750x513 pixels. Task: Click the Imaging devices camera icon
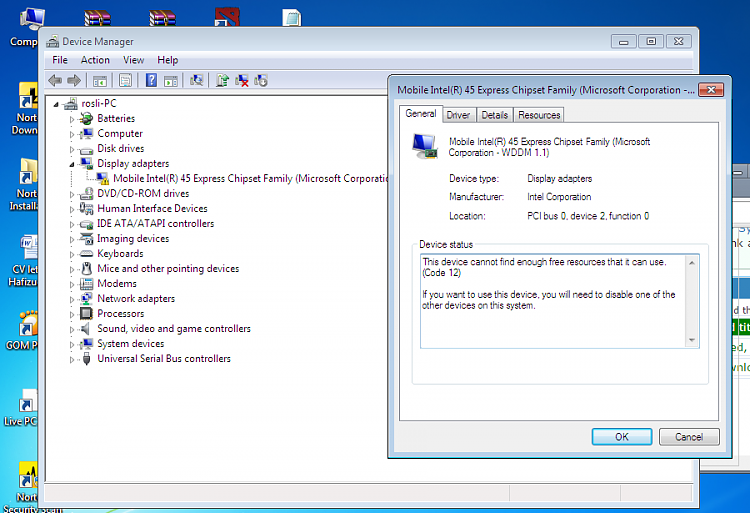click(87, 239)
